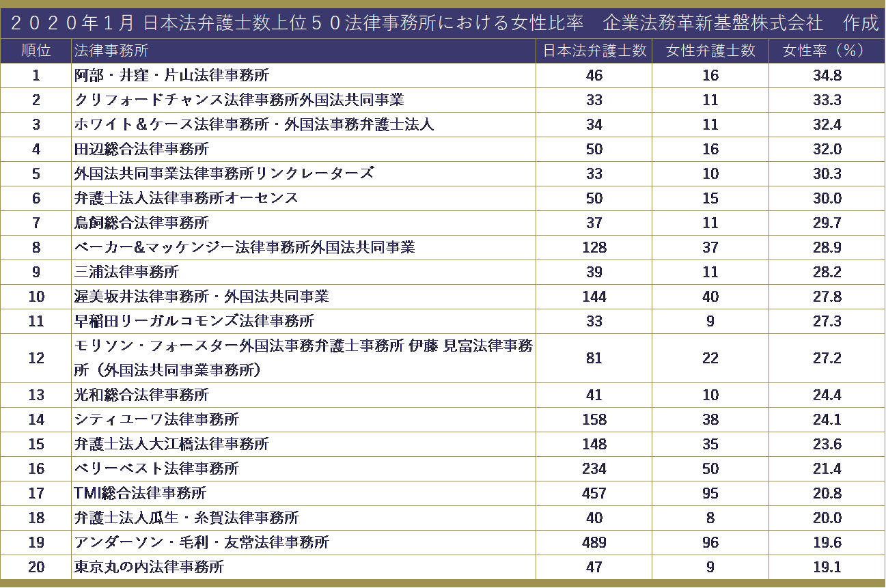
Task: Select the 27.3 percentage cell
Action: (827, 322)
